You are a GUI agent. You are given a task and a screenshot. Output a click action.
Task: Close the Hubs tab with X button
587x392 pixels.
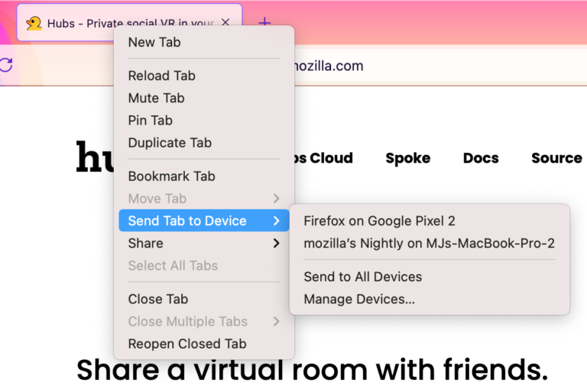coord(225,23)
